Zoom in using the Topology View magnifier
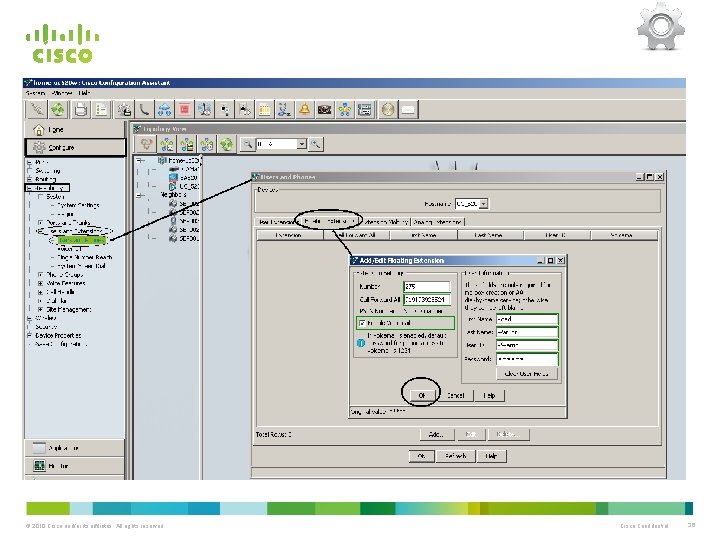Image resolution: width=720 pixels, height=540 pixels. tap(315, 144)
